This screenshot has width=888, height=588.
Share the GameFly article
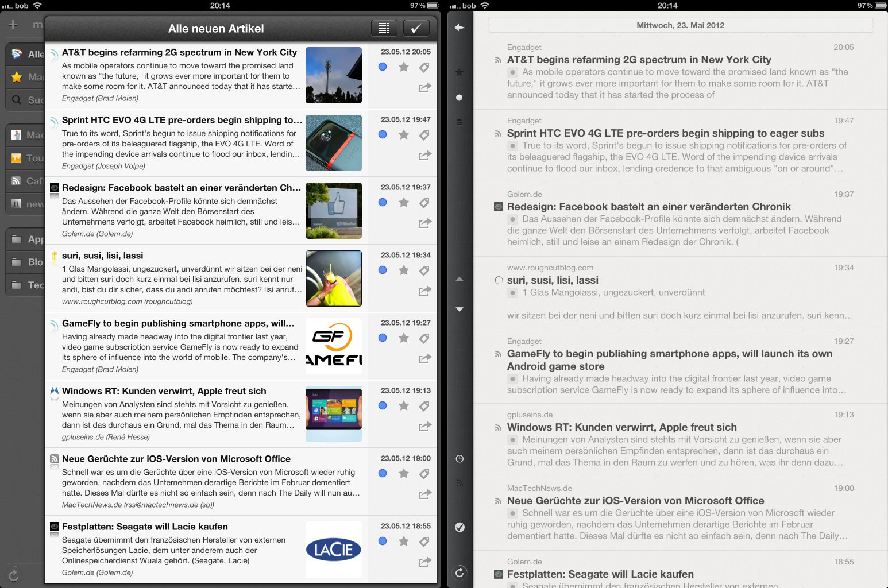coord(425,359)
